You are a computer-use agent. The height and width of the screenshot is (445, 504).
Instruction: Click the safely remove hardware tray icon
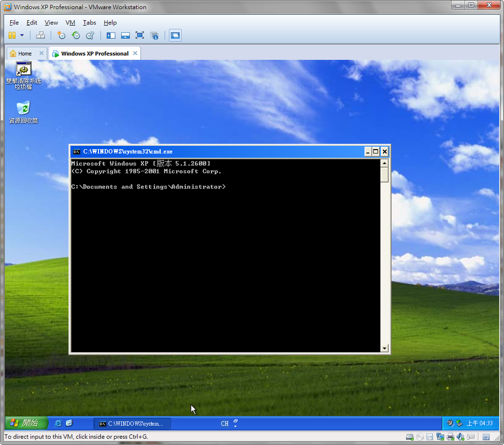coord(460,423)
